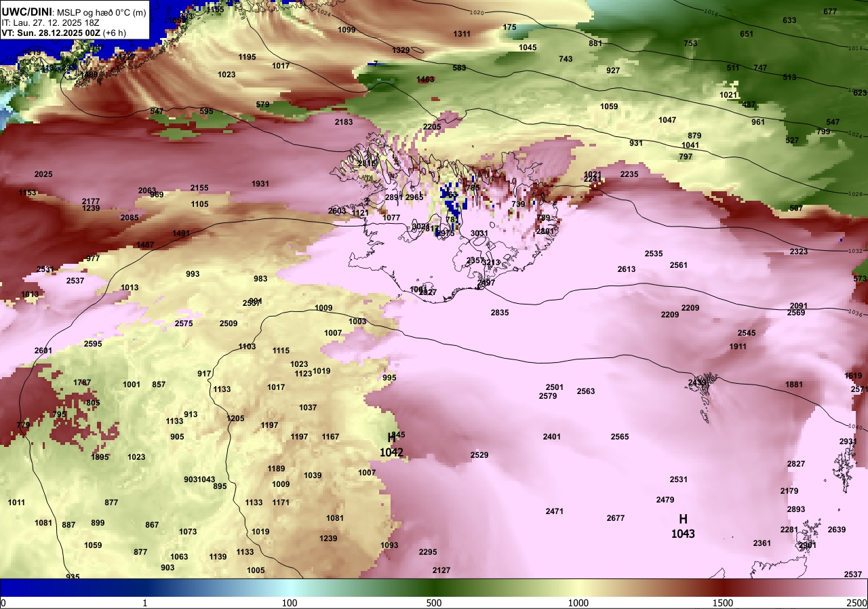868x609 pixels.
Task: Click the height value 1045
Action: click(x=528, y=47)
